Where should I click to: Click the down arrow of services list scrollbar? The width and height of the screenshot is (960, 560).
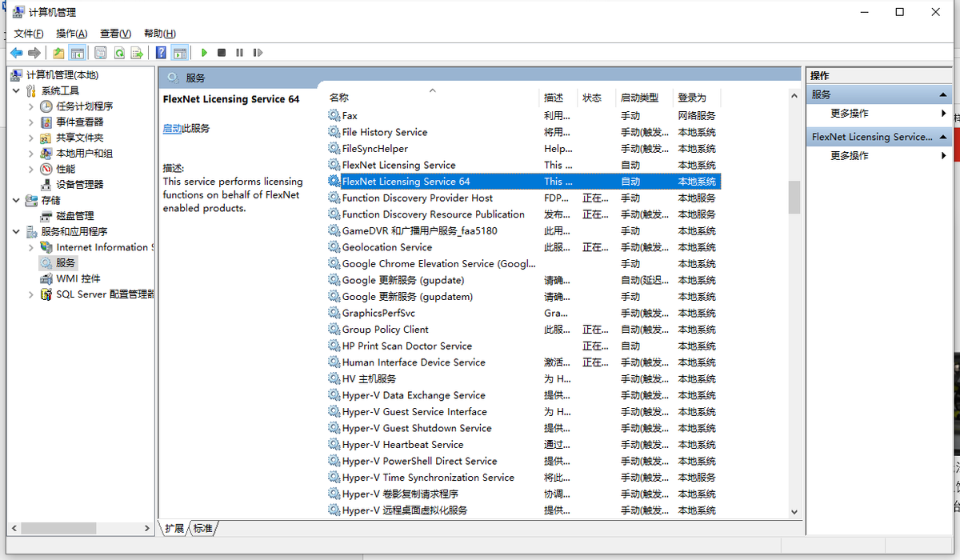pyautogui.click(x=794, y=511)
